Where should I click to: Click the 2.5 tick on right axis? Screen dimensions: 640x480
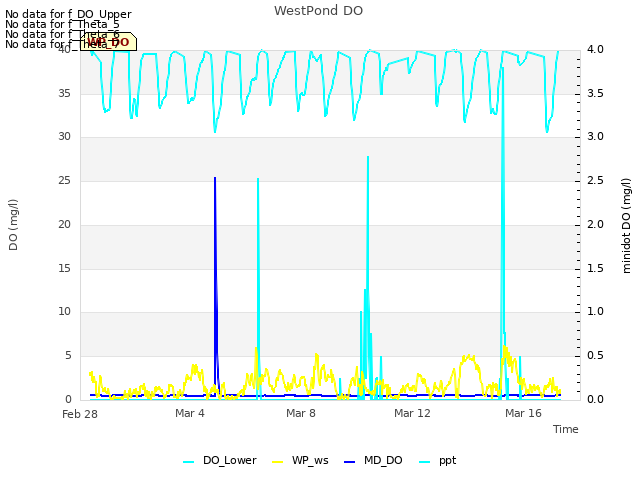[595, 180]
